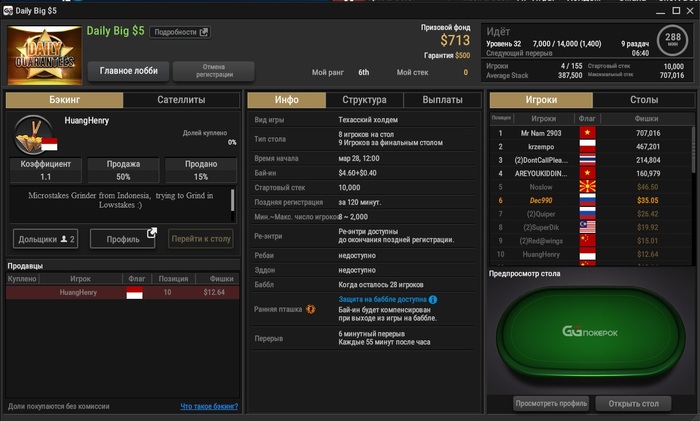Screen dimensions: 700x421
Task: Click the flag next to krzempo
Action: click(587, 146)
